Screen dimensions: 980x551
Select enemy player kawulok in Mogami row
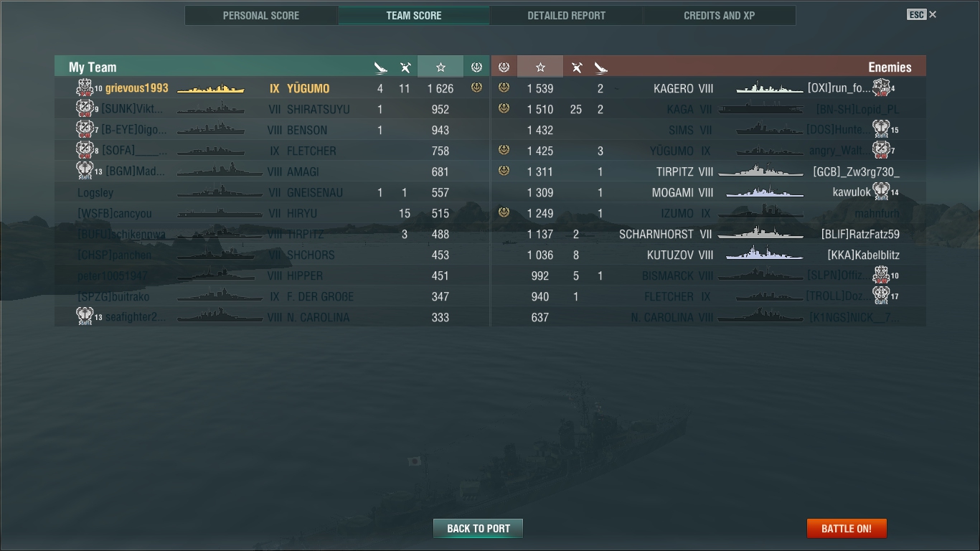coord(852,192)
